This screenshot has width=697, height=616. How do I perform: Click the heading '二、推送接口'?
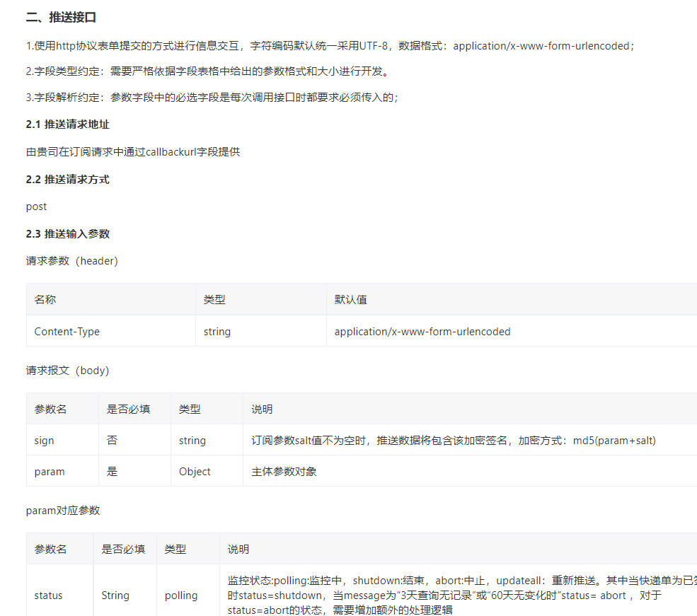point(61,17)
